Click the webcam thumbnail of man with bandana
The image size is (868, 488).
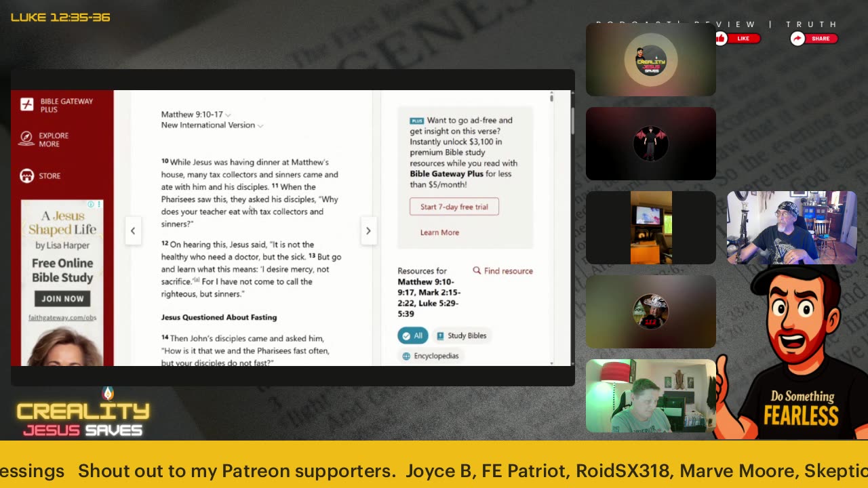click(x=792, y=228)
